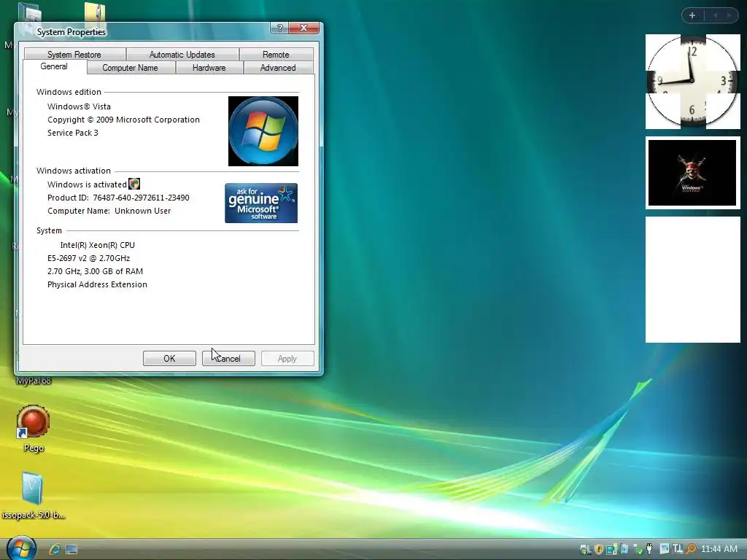Click the 'Service Pack 3' text
Image resolution: width=747 pixels, height=560 pixels.
(73, 133)
